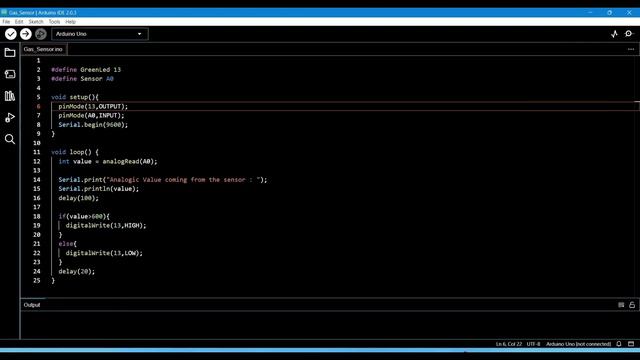Viewport: 640px width, 360px height.
Task: Click the Serial.begin(9600); line
Action: 93,125
